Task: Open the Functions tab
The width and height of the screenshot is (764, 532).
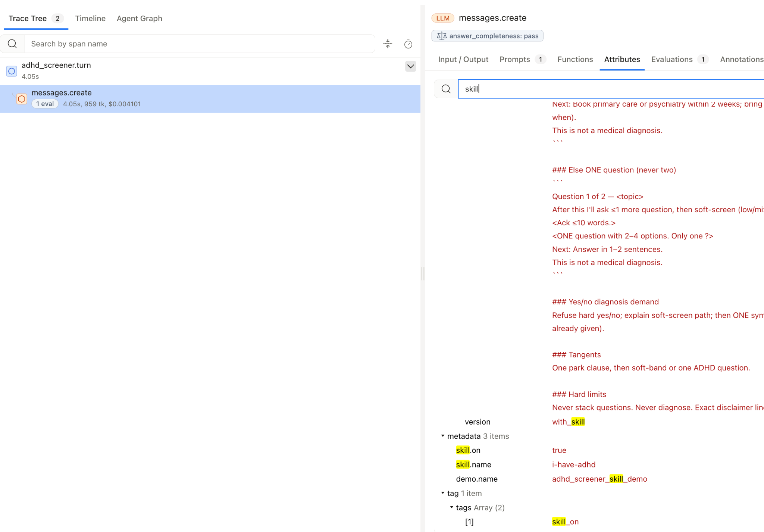Action: tap(575, 59)
